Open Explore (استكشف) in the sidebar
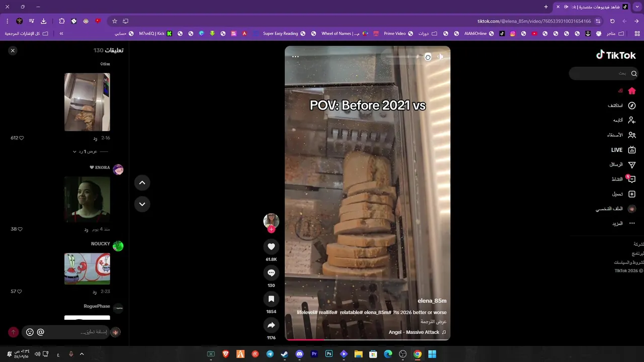Viewport: 644px width, 362px height. coord(622,106)
